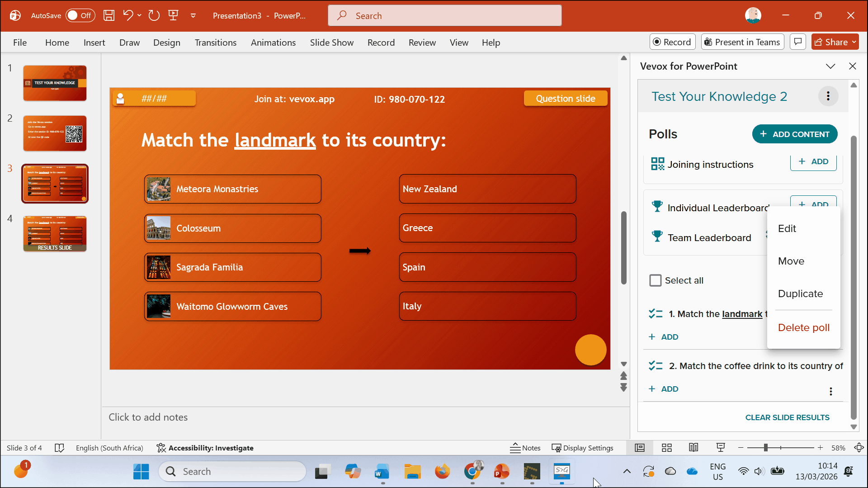Click the Undo icon

coord(128,15)
